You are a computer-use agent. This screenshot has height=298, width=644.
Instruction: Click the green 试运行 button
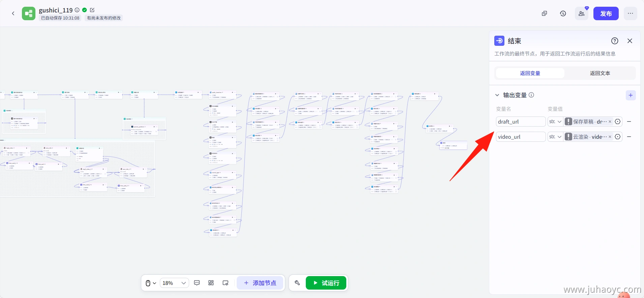coord(326,283)
